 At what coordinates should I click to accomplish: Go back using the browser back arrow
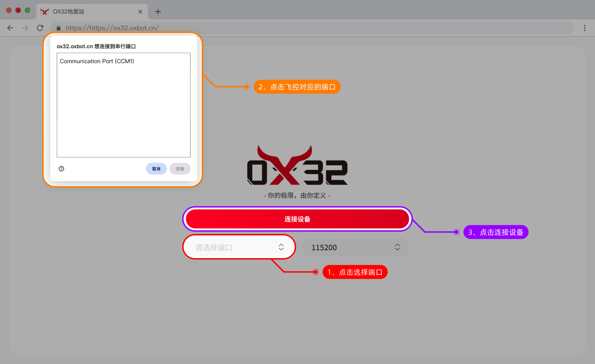[x=10, y=28]
